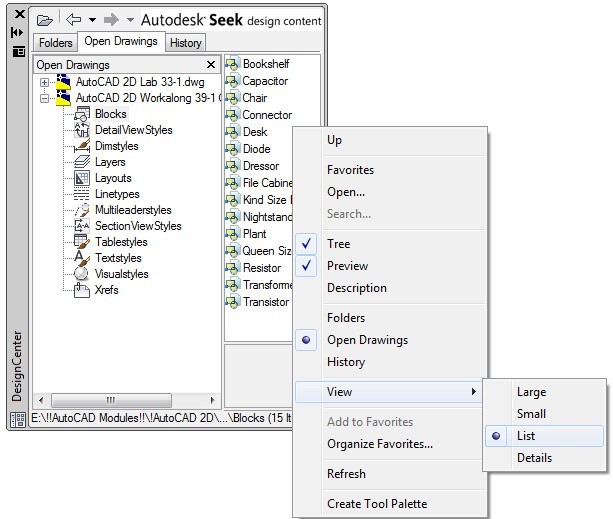
Task: Expand AutoCAD 2D Lab 33-1.dwg node
Action: (x=44, y=83)
